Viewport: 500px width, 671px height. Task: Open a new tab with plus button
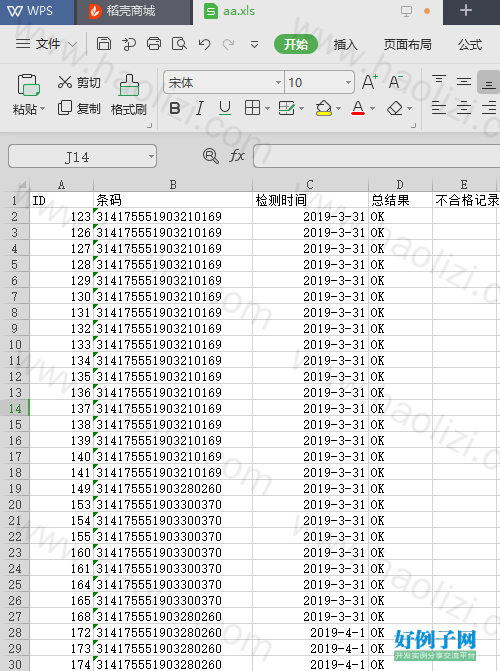466,10
